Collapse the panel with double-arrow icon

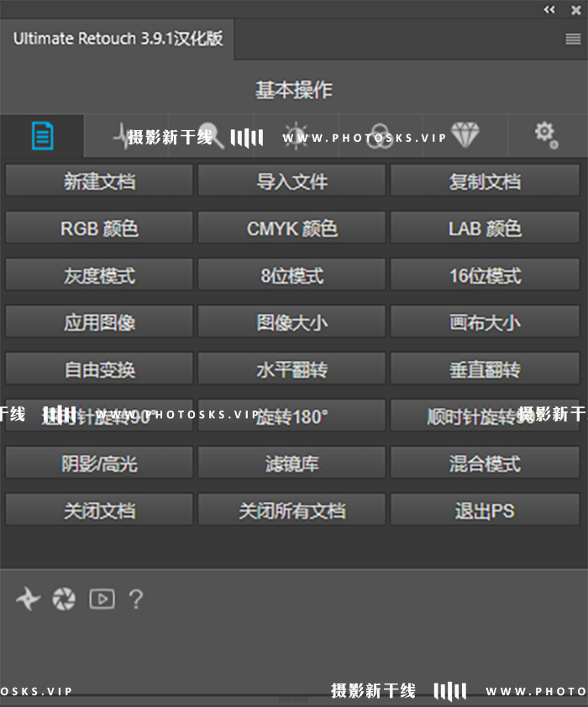click(x=549, y=9)
